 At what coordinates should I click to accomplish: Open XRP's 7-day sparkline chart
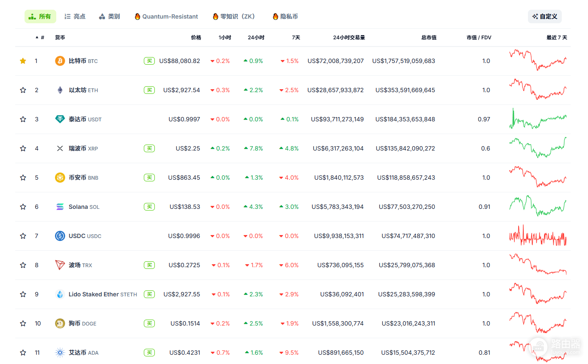(538, 147)
